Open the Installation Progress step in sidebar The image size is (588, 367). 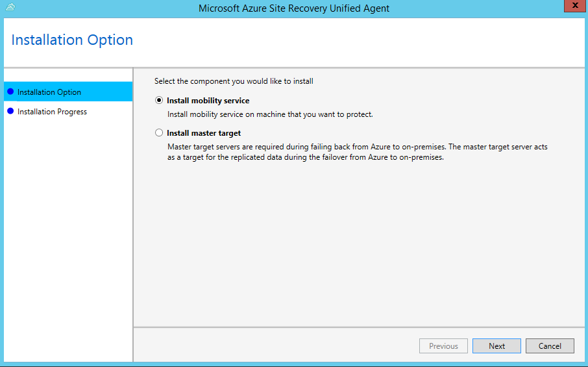tap(68, 112)
